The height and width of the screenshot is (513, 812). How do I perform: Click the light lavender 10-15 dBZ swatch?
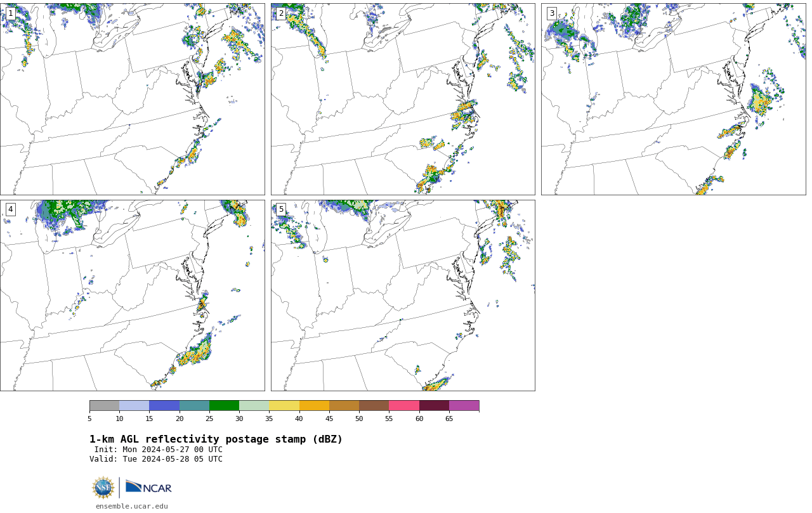(134, 406)
